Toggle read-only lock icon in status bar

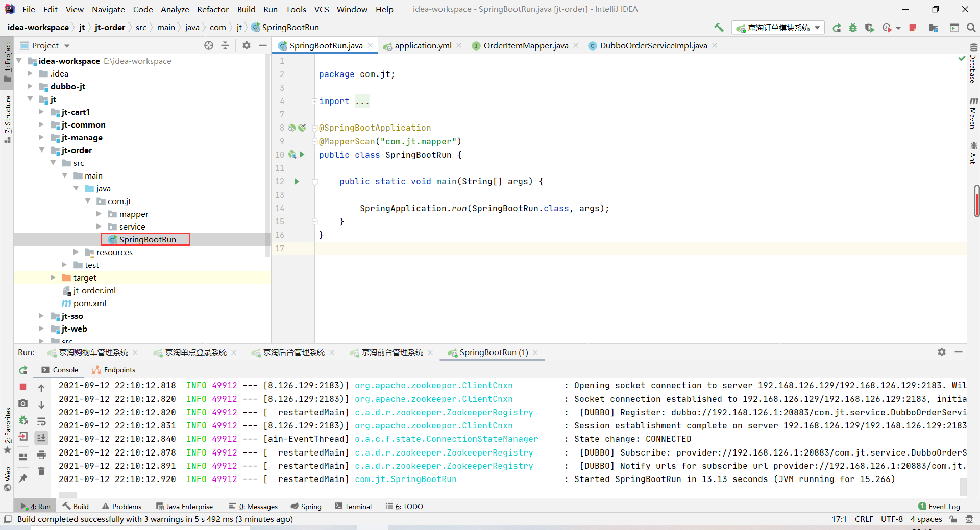click(953, 519)
